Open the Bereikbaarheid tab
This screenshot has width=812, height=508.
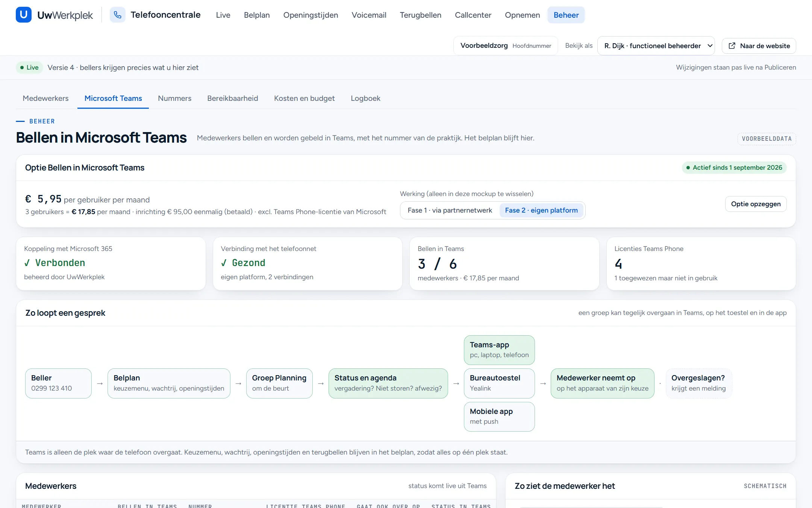[x=232, y=98]
